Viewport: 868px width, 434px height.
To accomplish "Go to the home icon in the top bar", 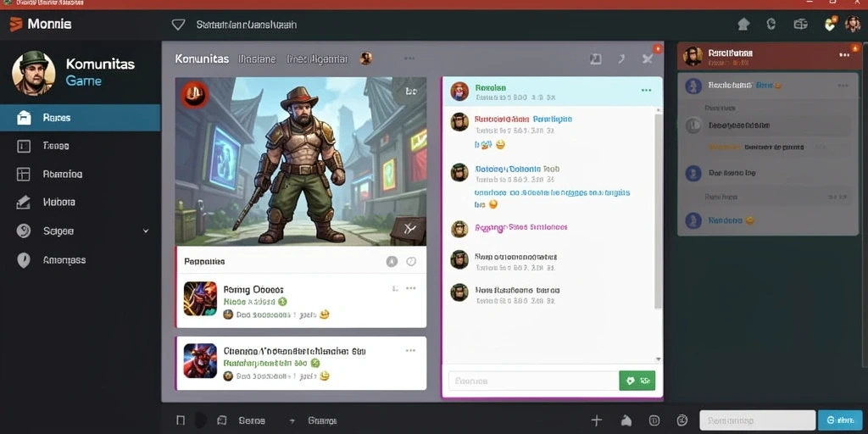I will [743, 25].
